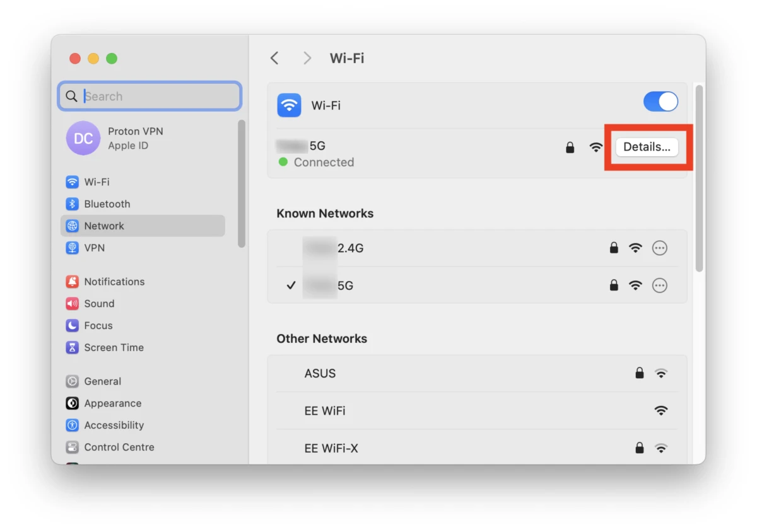
Task: Open General settings in the sidebar
Action: point(102,381)
